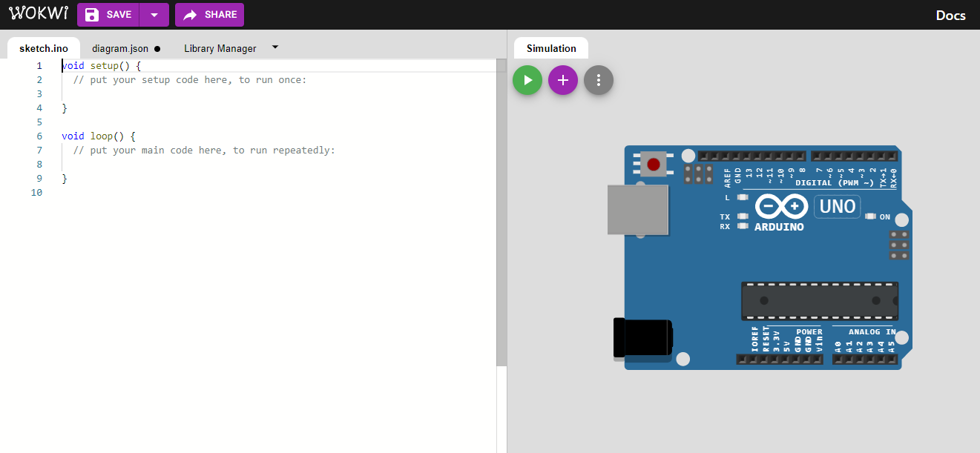Open the Docs link

point(950,15)
